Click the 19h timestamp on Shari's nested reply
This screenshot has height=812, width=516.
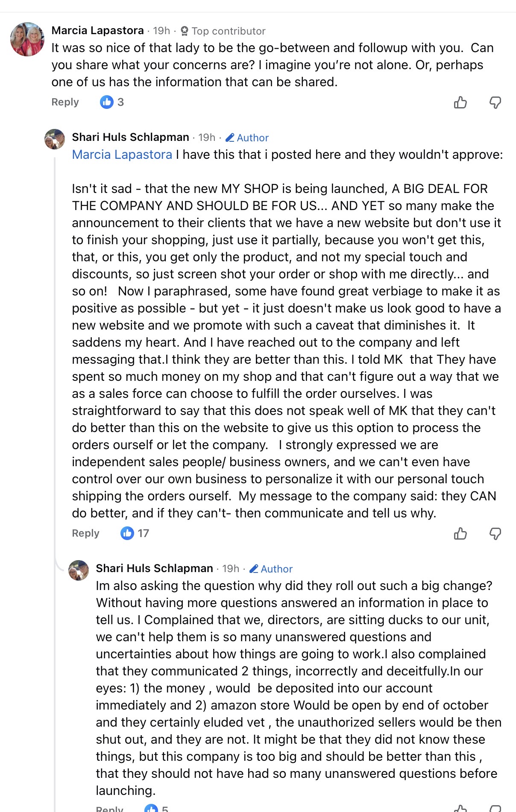point(231,569)
